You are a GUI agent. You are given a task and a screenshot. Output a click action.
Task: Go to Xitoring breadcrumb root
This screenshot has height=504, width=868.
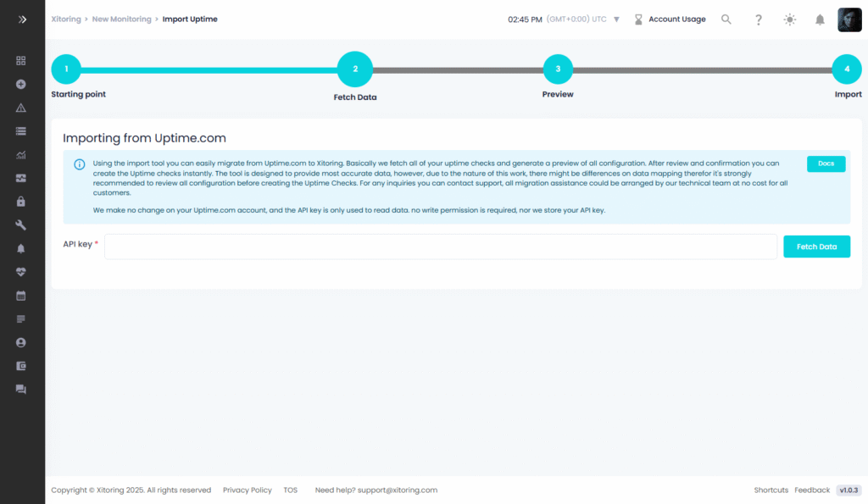[x=66, y=19]
